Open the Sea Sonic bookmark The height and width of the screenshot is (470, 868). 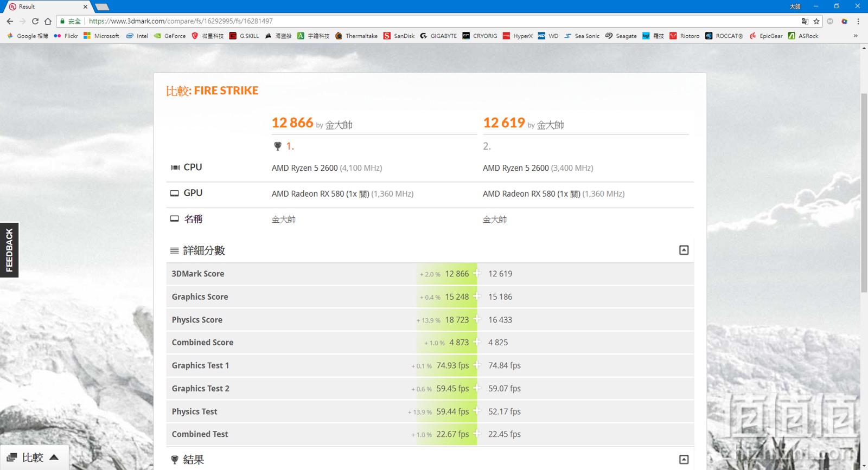(x=582, y=36)
